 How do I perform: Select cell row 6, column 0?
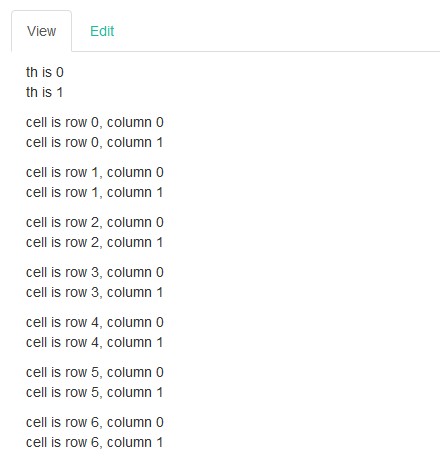95,422
